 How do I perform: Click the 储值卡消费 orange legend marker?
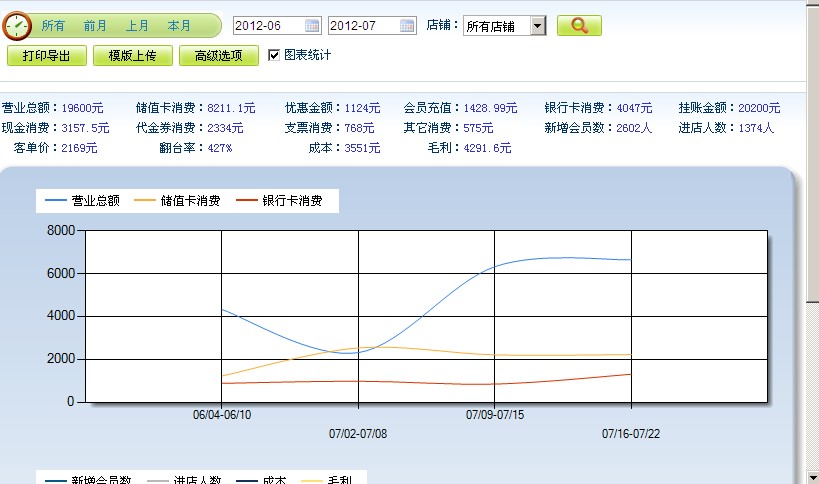(x=146, y=201)
